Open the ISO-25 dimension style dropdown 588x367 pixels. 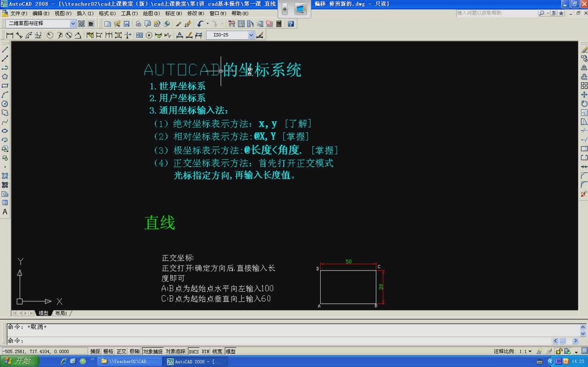coord(251,35)
